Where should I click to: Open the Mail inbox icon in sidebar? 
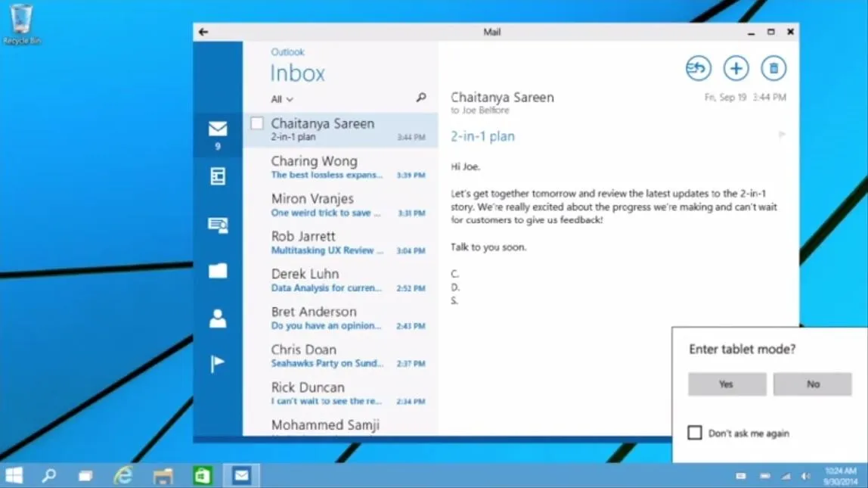click(218, 129)
